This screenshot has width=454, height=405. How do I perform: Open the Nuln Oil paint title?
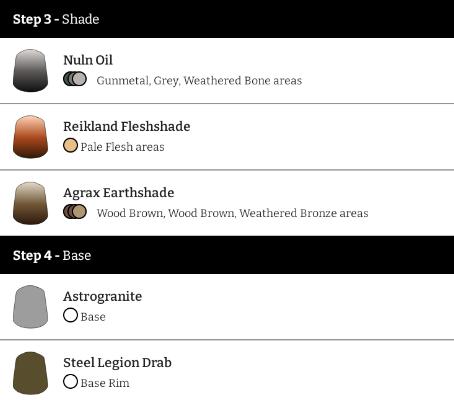tap(88, 60)
